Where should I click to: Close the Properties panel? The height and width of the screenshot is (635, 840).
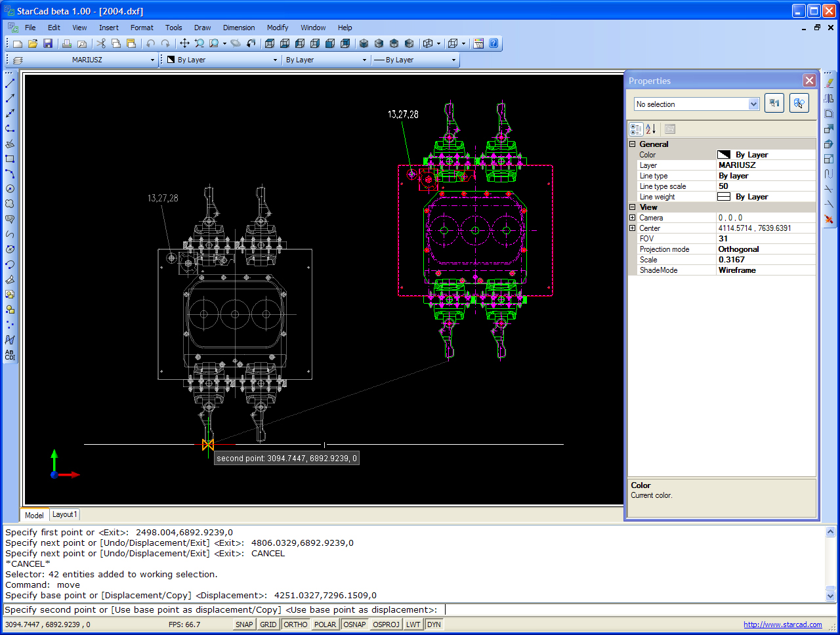(810, 80)
